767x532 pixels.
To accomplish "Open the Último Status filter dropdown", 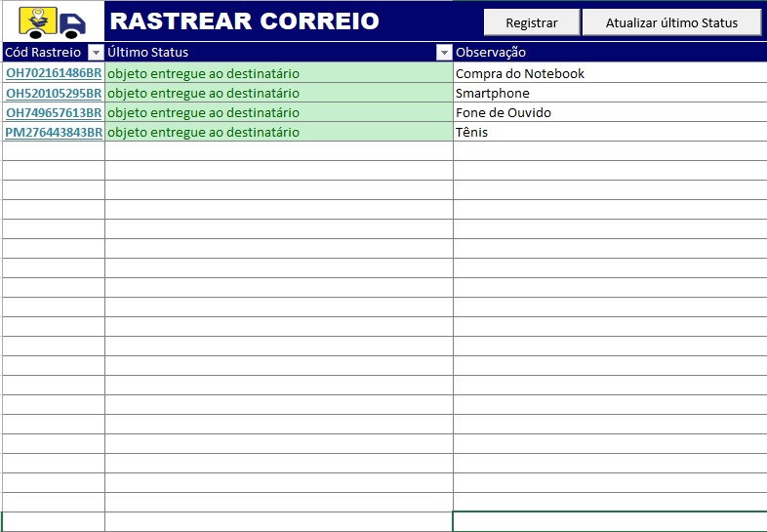I will click(x=444, y=53).
